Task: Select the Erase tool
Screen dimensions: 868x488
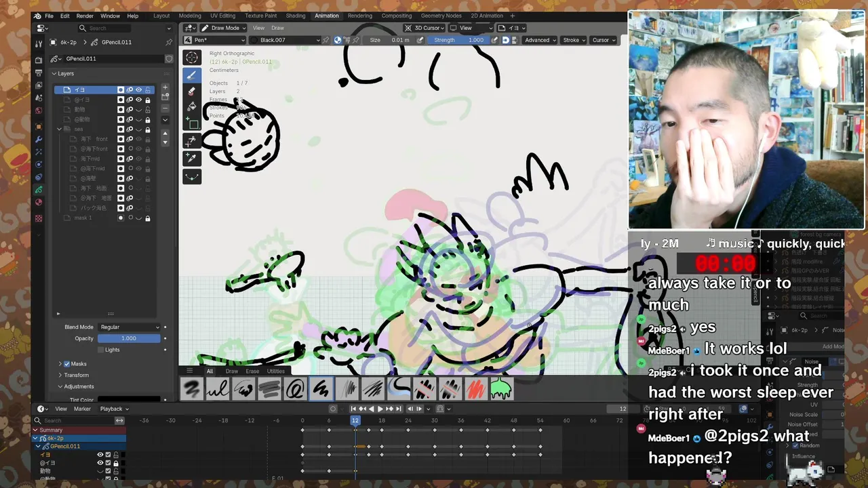Action: (192, 91)
